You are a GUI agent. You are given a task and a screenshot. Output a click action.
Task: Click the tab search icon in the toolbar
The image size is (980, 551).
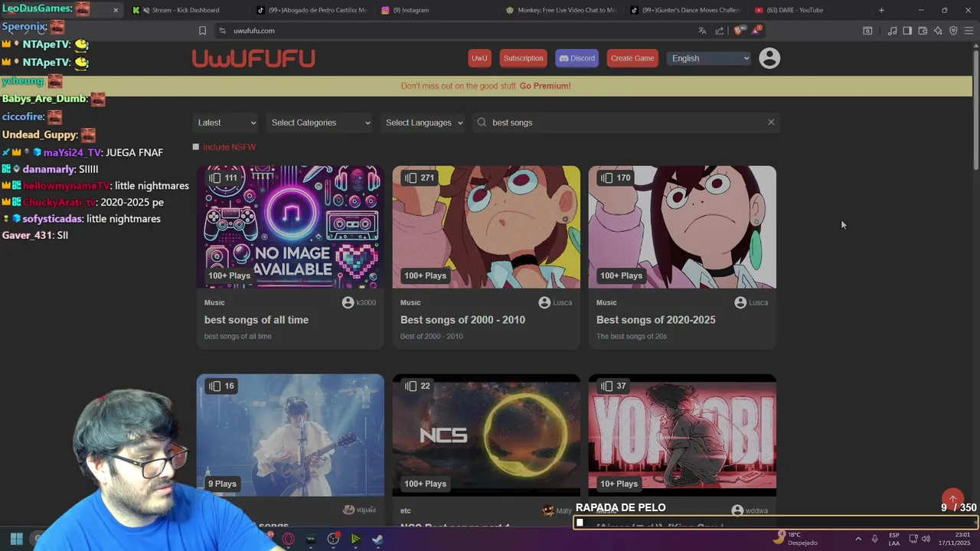(x=867, y=31)
